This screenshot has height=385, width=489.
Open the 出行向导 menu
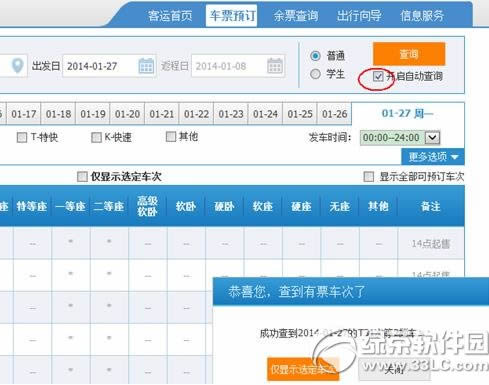click(x=359, y=16)
